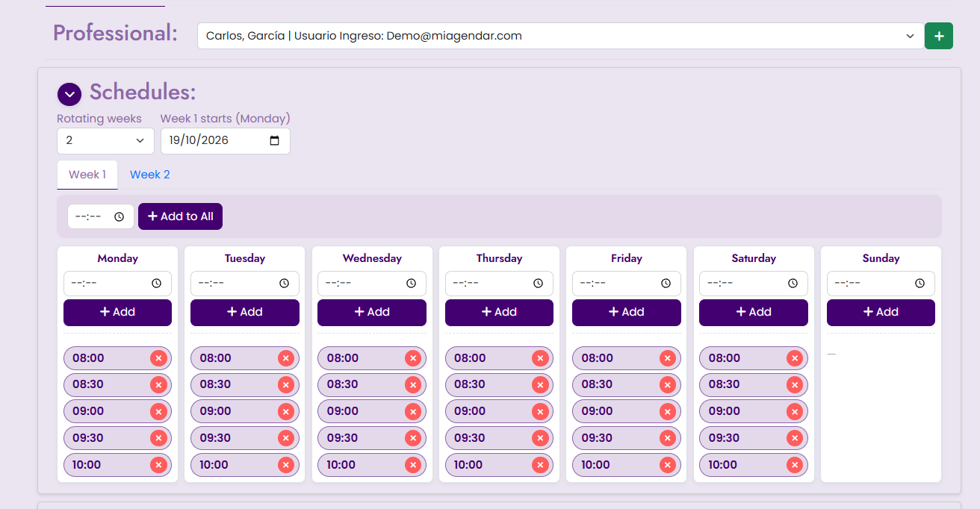Screen dimensions: 980x509
Task: Remove Friday 08:30 time slot
Action: pos(667,384)
